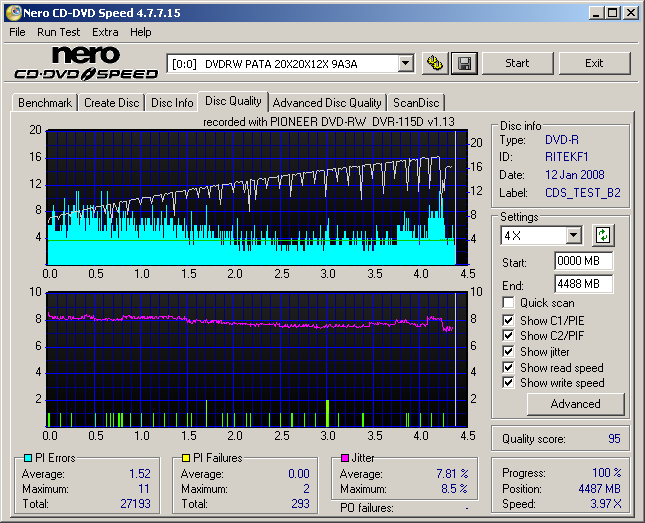Click the recorded with PIONEER DVD-RW heading
Viewport: 645px width, 523px height.
pos(329,122)
